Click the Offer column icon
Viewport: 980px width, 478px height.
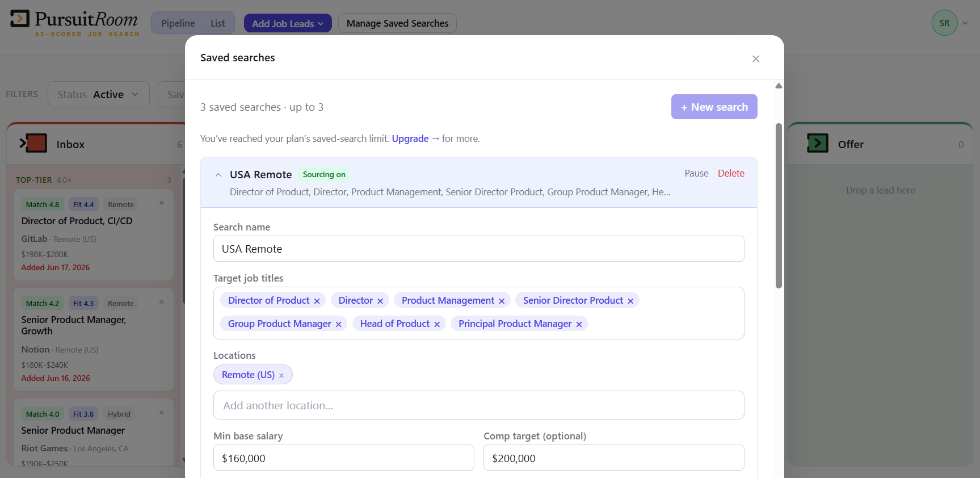point(818,143)
